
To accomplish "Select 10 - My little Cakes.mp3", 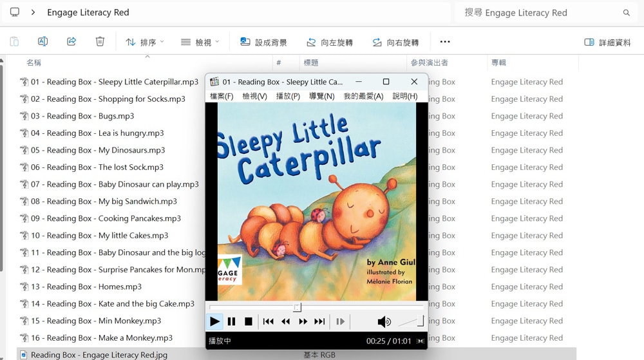I will (x=99, y=236).
